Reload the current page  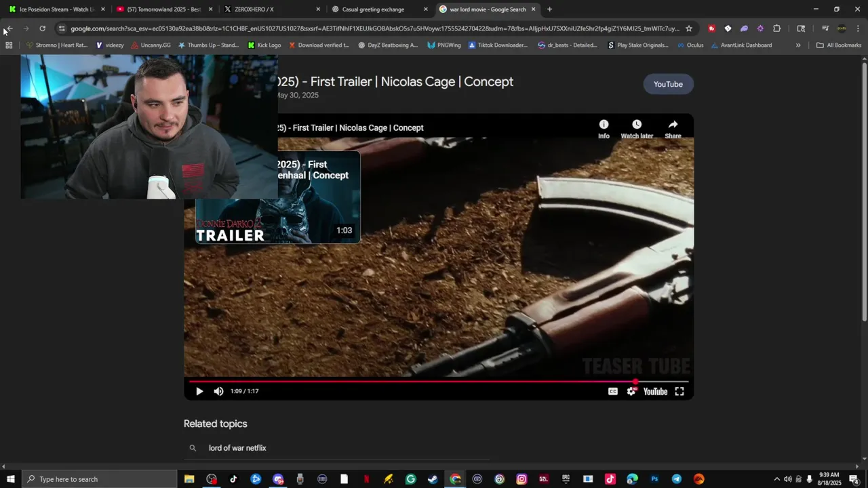click(42, 28)
